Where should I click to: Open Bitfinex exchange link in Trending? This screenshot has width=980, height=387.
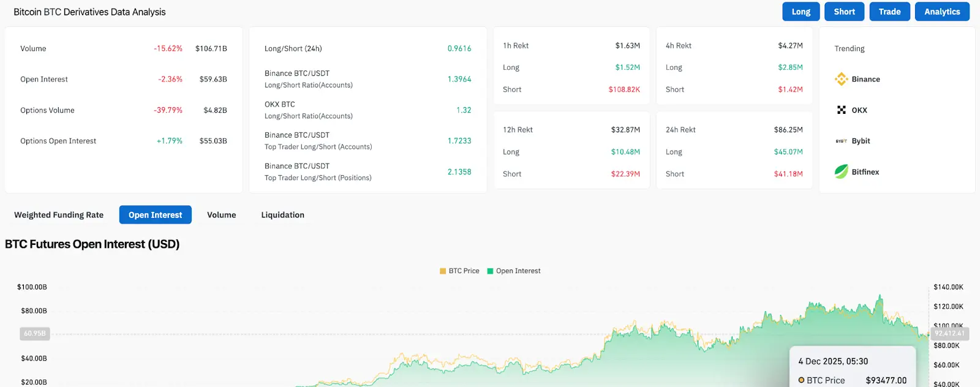coord(865,172)
